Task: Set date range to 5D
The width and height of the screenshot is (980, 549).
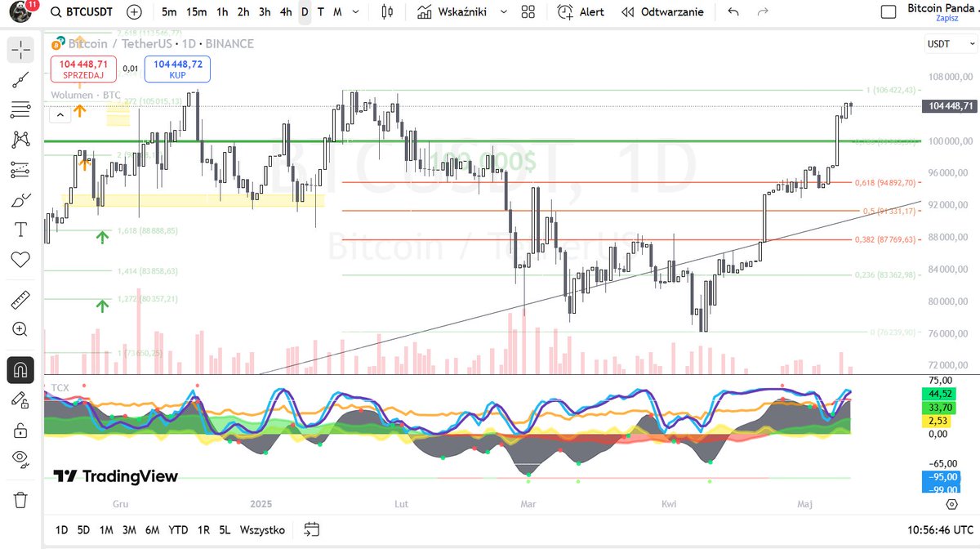Action: (83, 529)
